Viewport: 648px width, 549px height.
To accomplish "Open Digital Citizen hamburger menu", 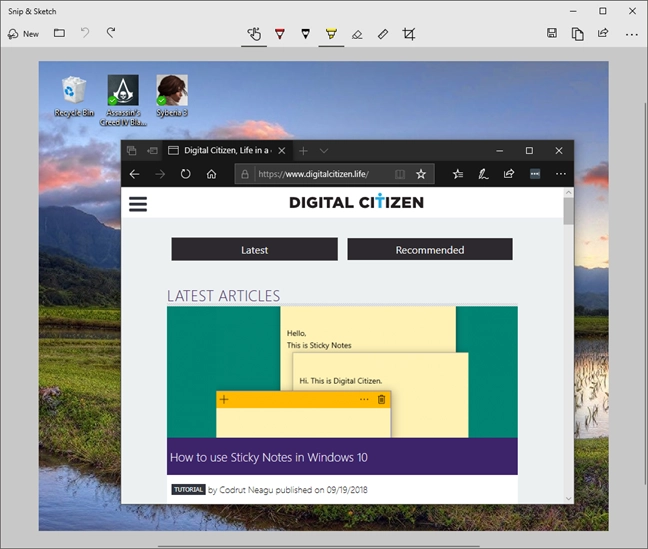I will click(x=138, y=204).
